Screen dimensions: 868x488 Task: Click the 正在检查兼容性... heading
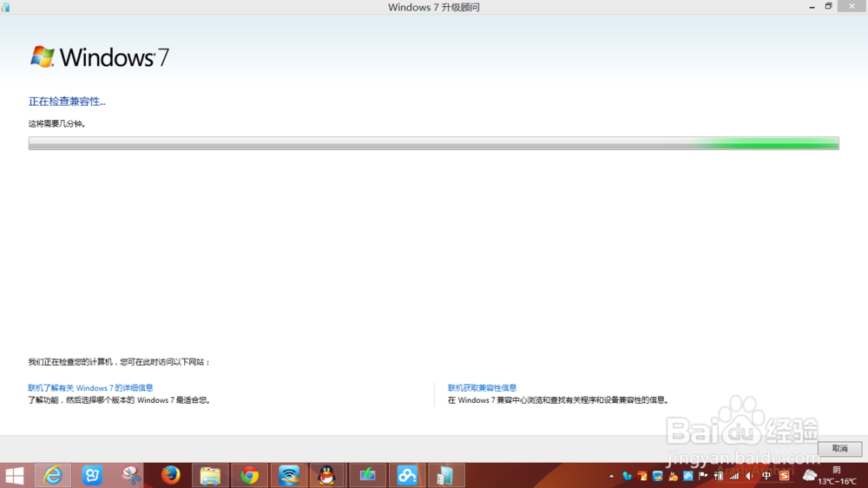click(67, 102)
